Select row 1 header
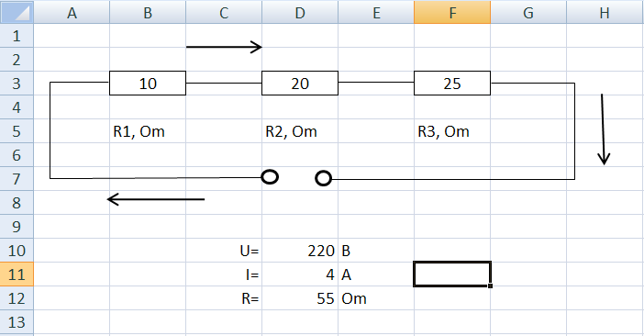The width and height of the screenshot is (644, 336). click(17, 36)
